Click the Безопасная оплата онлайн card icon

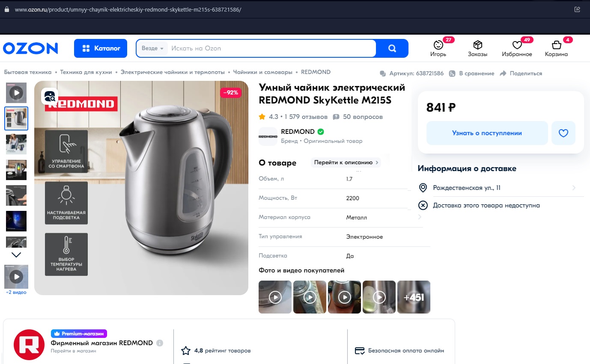pos(360,351)
